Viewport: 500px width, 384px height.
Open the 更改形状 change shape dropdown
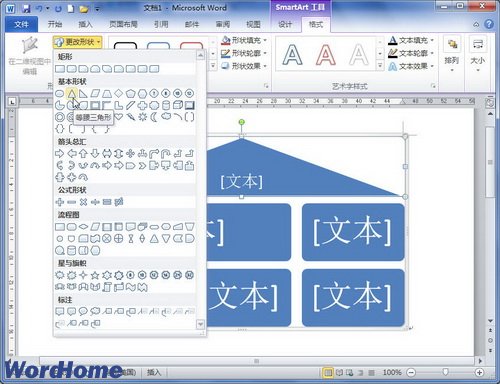[77, 42]
